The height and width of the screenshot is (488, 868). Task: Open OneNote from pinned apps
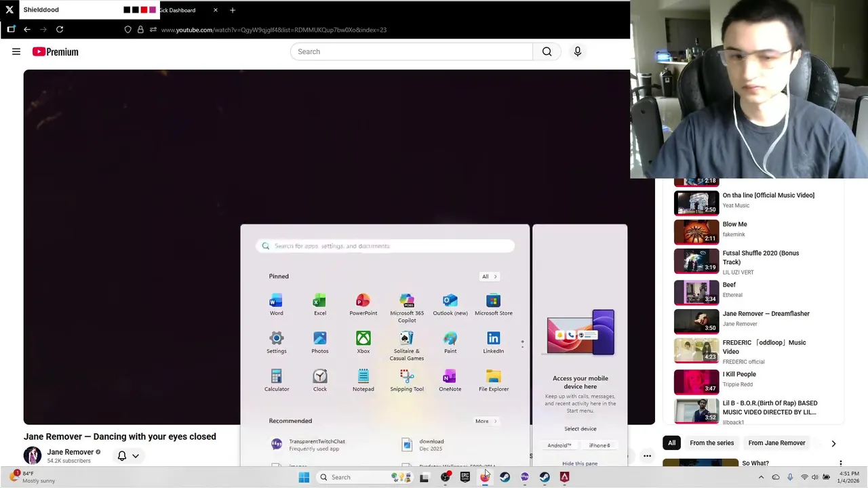(450, 381)
